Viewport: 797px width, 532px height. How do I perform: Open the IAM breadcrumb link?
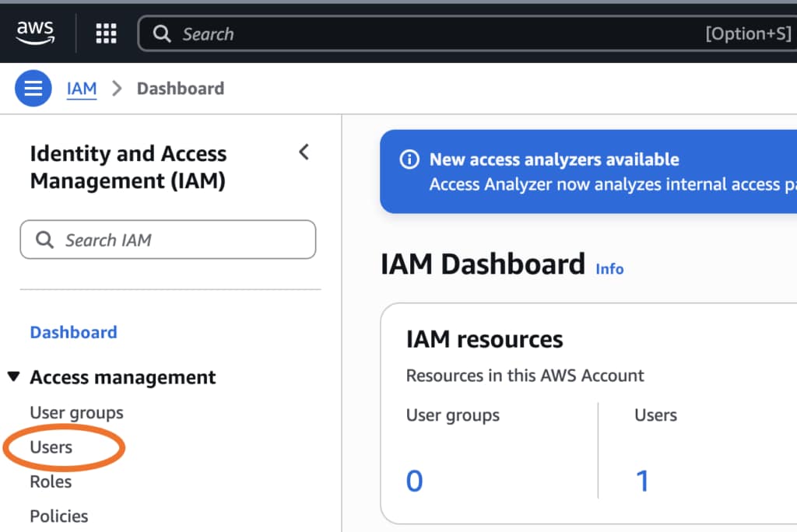coord(82,89)
